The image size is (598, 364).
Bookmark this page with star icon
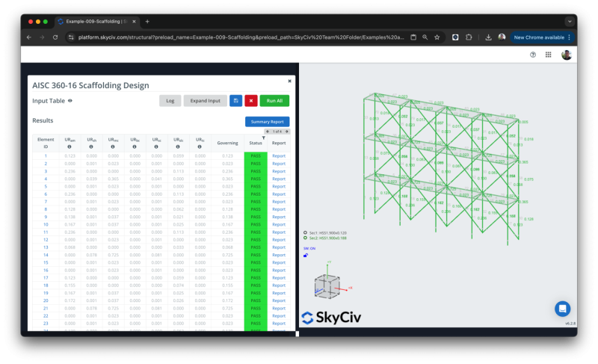[x=438, y=37]
